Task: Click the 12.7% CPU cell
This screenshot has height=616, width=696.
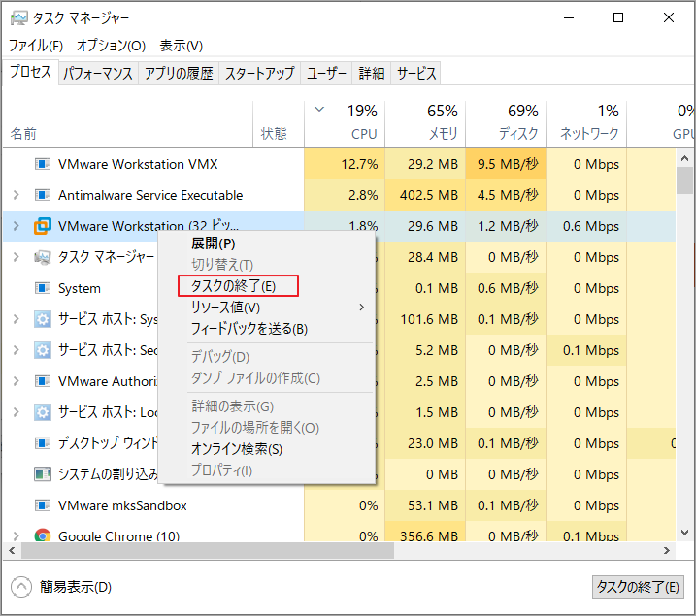Action: (x=345, y=164)
